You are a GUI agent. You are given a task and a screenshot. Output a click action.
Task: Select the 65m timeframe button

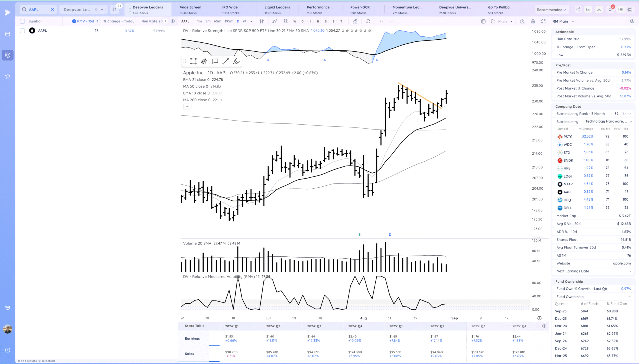click(217, 21)
